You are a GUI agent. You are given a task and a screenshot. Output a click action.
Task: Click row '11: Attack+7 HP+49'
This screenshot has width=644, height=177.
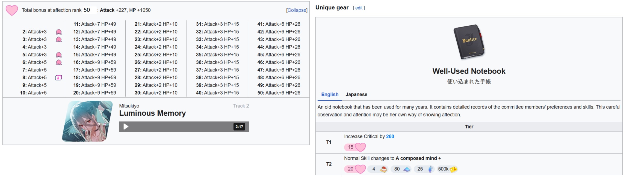click(x=94, y=24)
